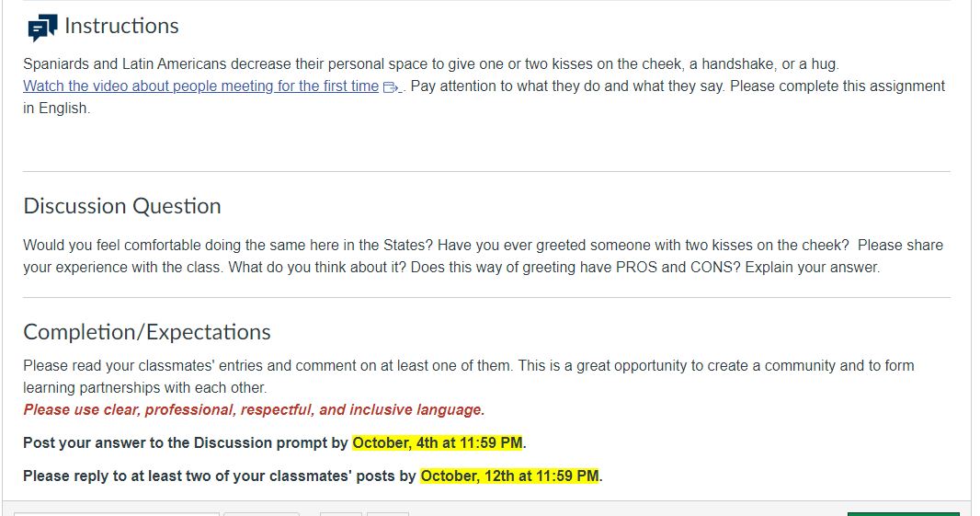The width and height of the screenshot is (980, 516).
Task: Click the first small button in bottom bar
Action: pyautogui.click(x=341, y=514)
